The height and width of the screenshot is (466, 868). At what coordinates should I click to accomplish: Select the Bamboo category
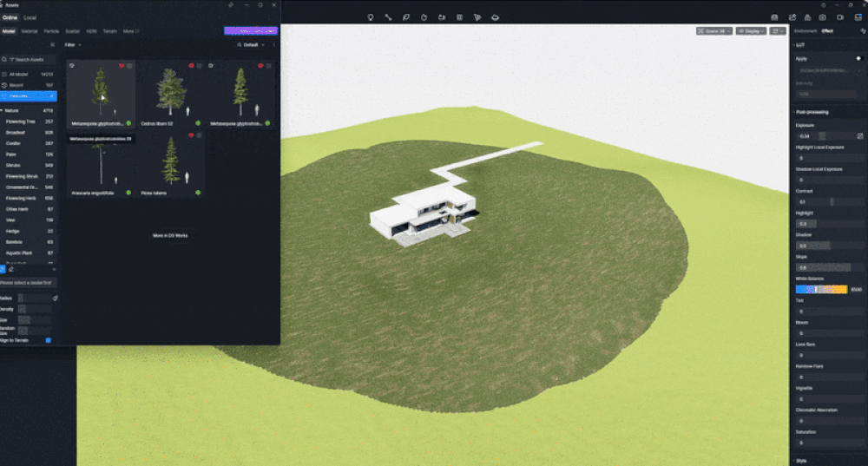(29, 242)
